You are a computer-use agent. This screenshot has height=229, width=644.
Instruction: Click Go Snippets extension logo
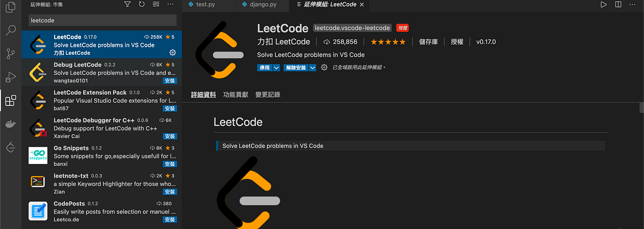tap(38, 156)
